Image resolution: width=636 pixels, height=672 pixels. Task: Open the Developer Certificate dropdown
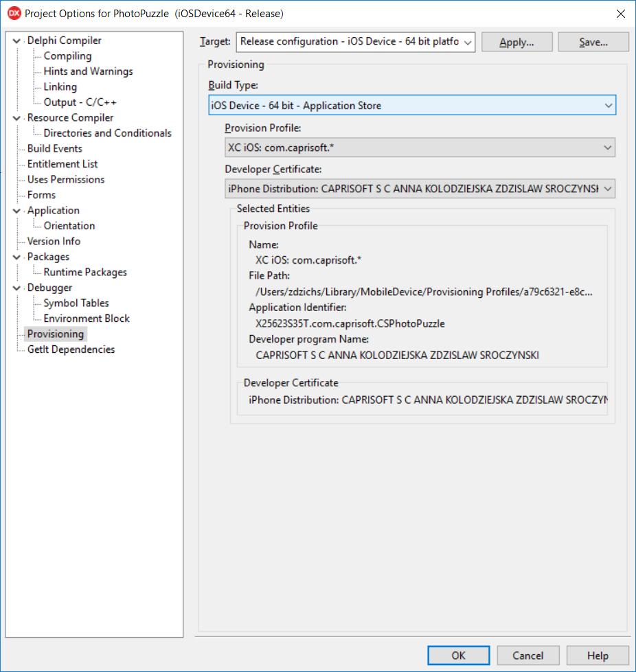pos(420,189)
